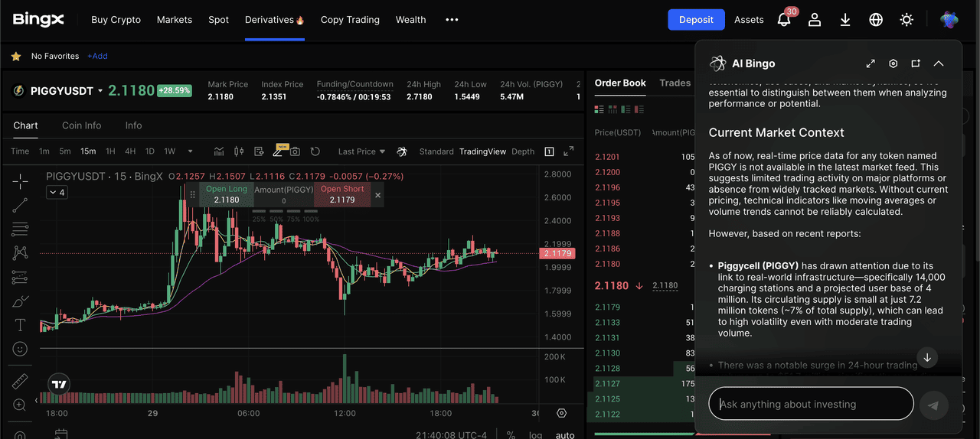Focus the Ask anything about investing field
Screen dimensions: 980x439
pyautogui.click(x=812, y=404)
